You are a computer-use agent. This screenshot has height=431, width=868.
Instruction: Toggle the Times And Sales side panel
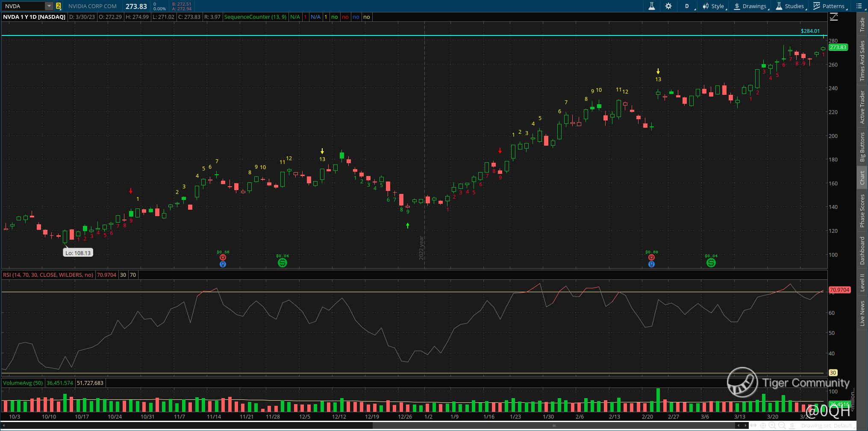pyautogui.click(x=862, y=61)
